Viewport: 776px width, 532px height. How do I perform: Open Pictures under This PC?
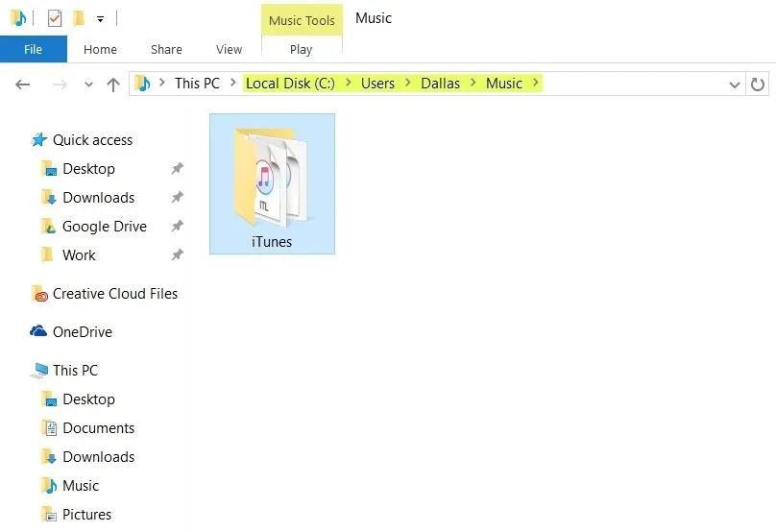86,514
